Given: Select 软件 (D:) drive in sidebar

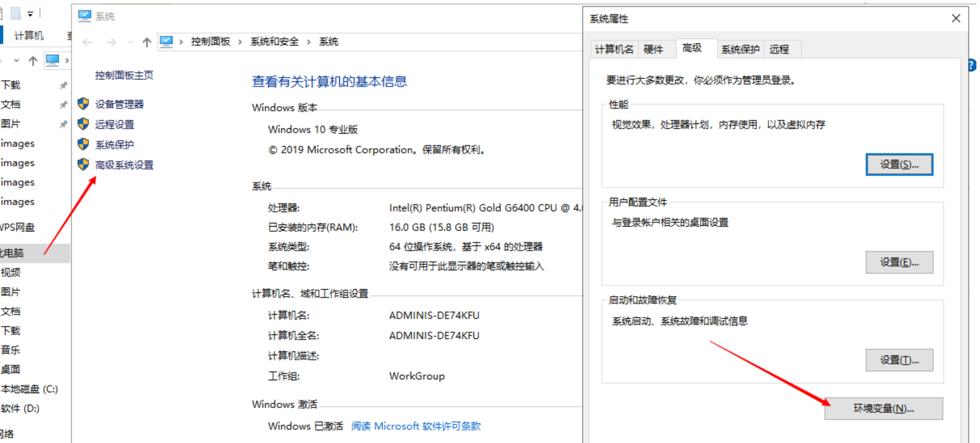Looking at the screenshot, I should pyautogui.click(x=20, y=408).
